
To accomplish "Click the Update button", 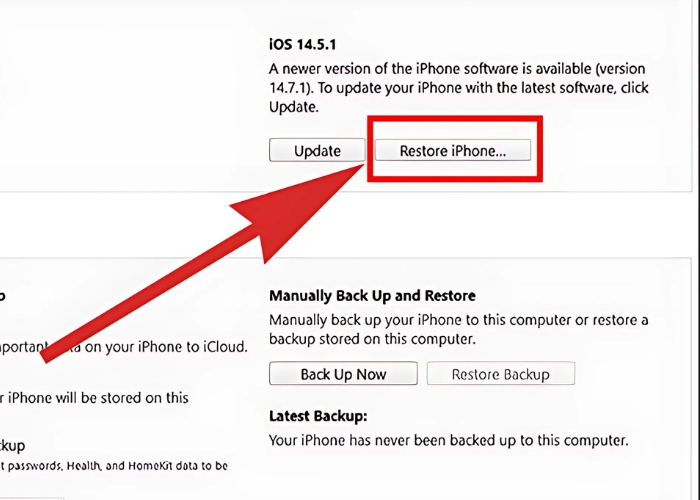I will [x=317, y=150].
